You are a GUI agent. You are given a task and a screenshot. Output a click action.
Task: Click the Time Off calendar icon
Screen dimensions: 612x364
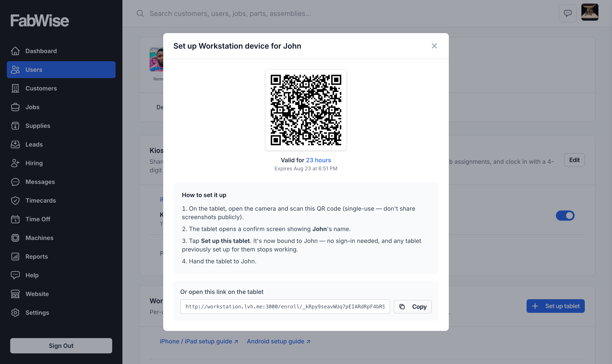point(15,219)
